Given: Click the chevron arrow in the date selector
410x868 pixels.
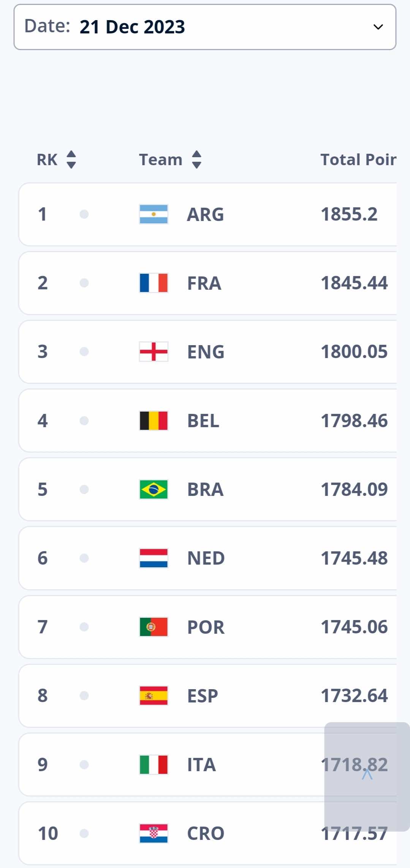Looking at the screenshot, I should pyautogui.click(x=378, y=27).
